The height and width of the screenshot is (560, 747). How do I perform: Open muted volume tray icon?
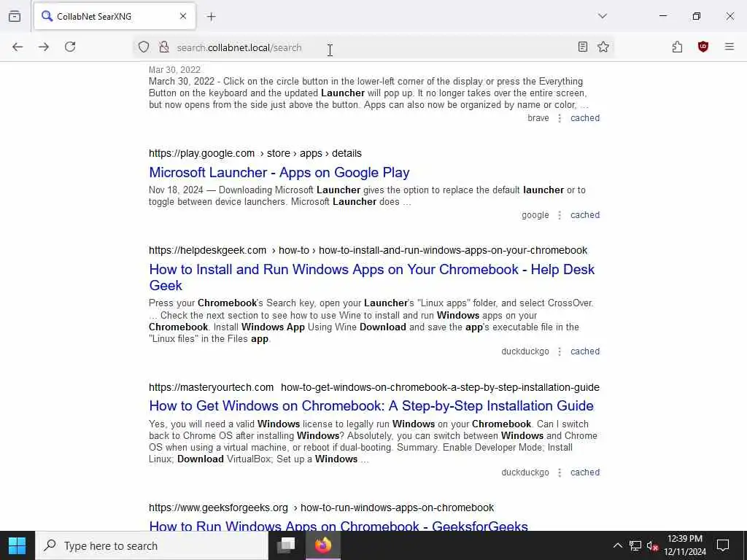(652, 545)
